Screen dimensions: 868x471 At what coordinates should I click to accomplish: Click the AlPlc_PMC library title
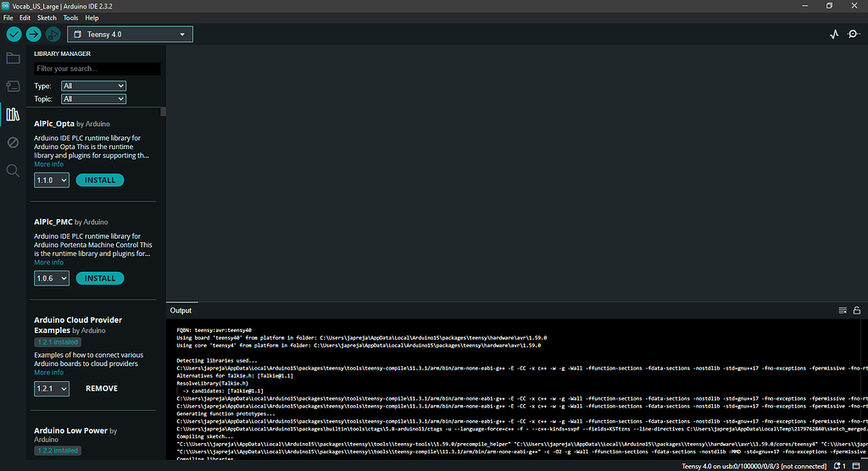pos(53,221)
